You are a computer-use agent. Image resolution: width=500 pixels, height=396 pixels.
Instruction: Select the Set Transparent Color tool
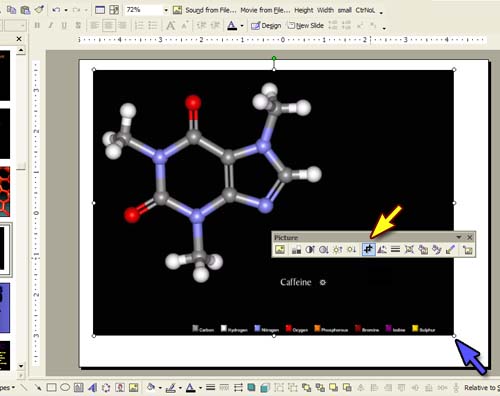coord(450,249)
